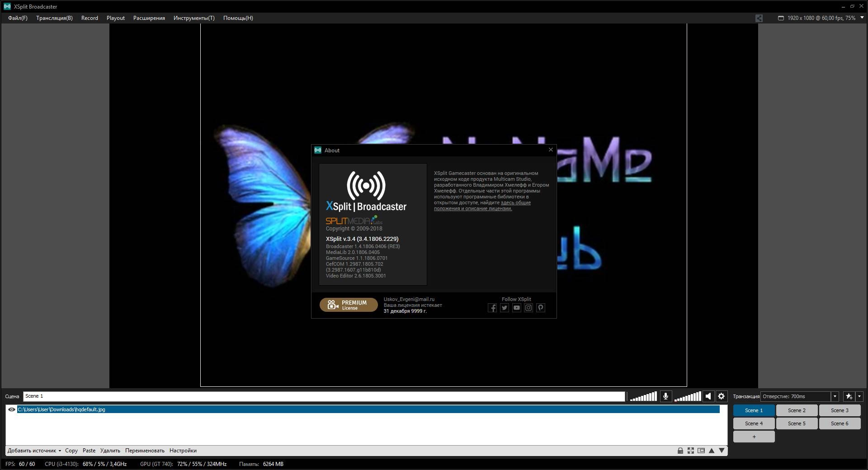Viewport: 868px width, 470px height.
Task: Switch to Scene 4
Action: (754, 423)
